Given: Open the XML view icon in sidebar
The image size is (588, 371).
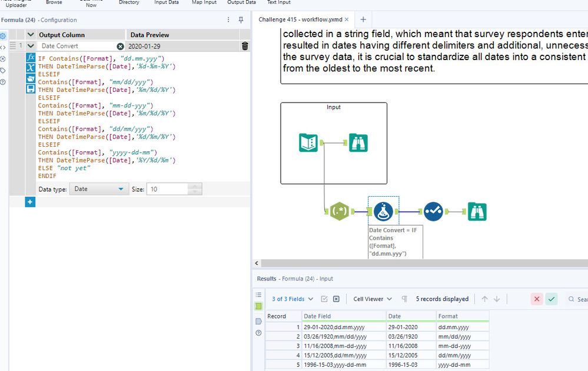Looking at the screenshot, I should point(3,48).
